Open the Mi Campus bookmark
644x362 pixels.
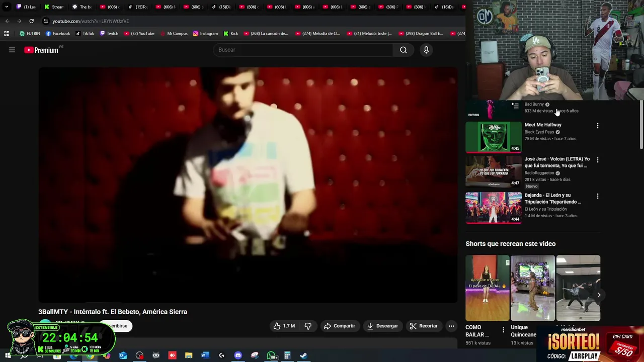[x=174, y=34]
